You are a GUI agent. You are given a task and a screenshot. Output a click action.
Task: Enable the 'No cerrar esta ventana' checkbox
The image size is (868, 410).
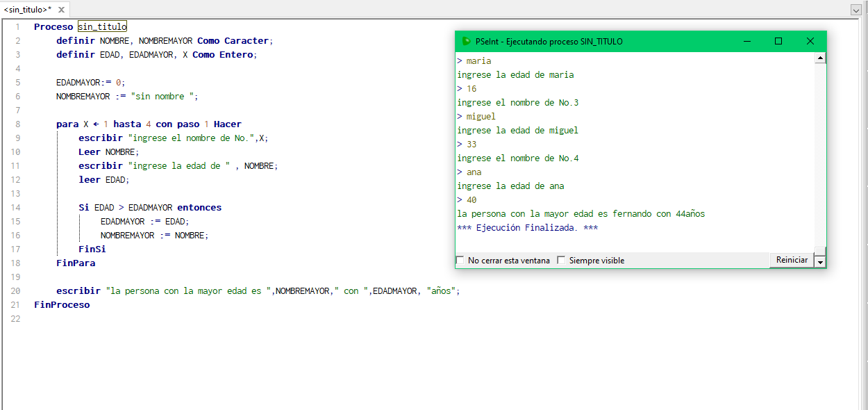point(460,261)
